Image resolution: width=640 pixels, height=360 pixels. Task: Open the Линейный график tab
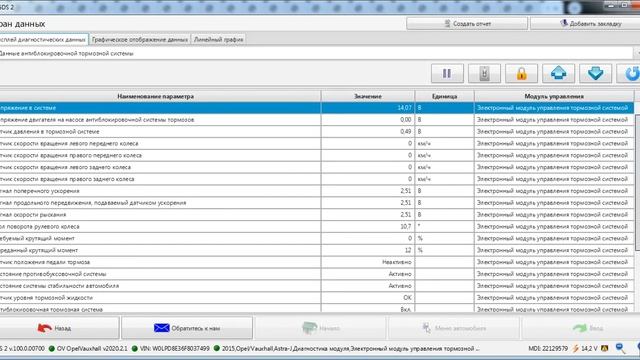click(218, 40)
